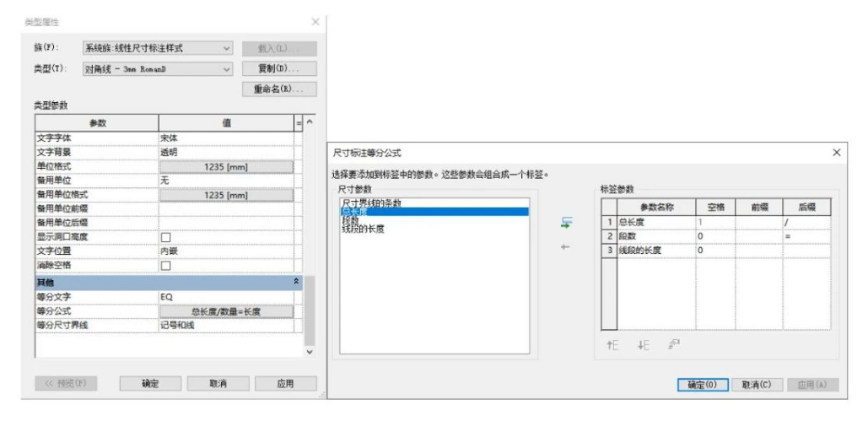Click the row number 2 header cell
This screenshot has width=868, height=421.
[x=610, y=236]
